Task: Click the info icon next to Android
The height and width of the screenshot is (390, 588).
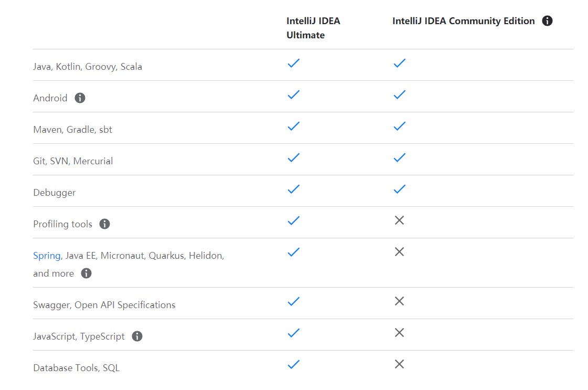Action: (x=80, y=98)
